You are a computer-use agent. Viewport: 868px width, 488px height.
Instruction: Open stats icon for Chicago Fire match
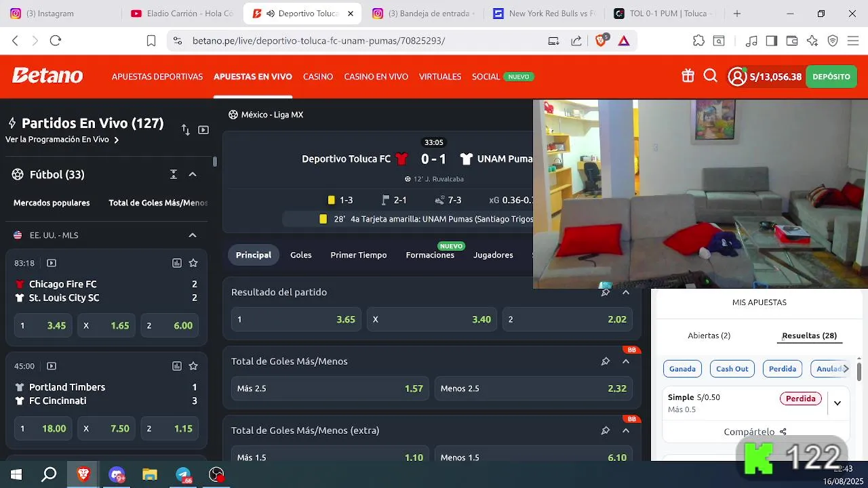[177, 263]
